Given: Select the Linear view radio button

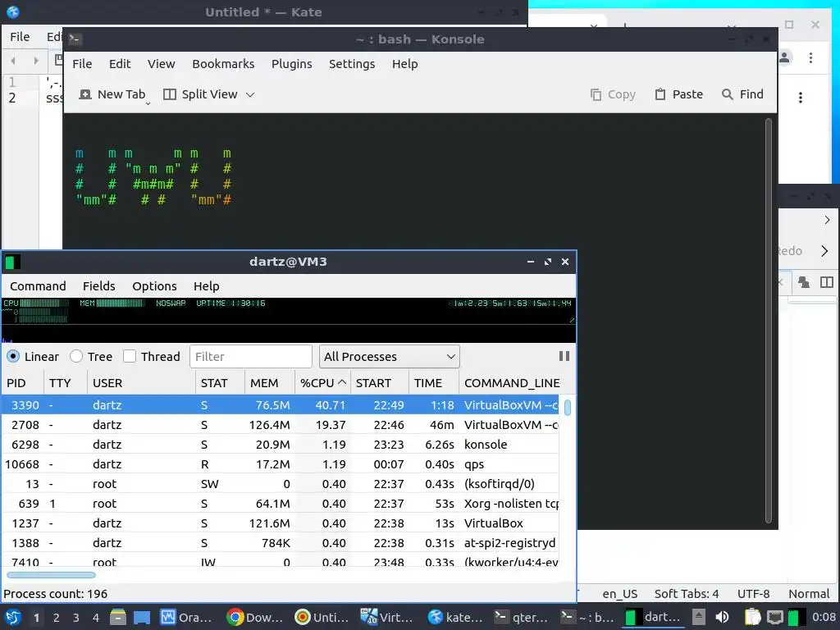Looking at the screenshot, I should tap(13, 356).
